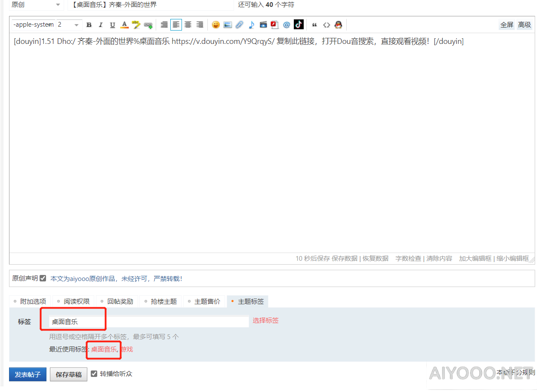Open the 主题售价 tab
The width and height of the screenshot is (539, 392).
(204, 302)
